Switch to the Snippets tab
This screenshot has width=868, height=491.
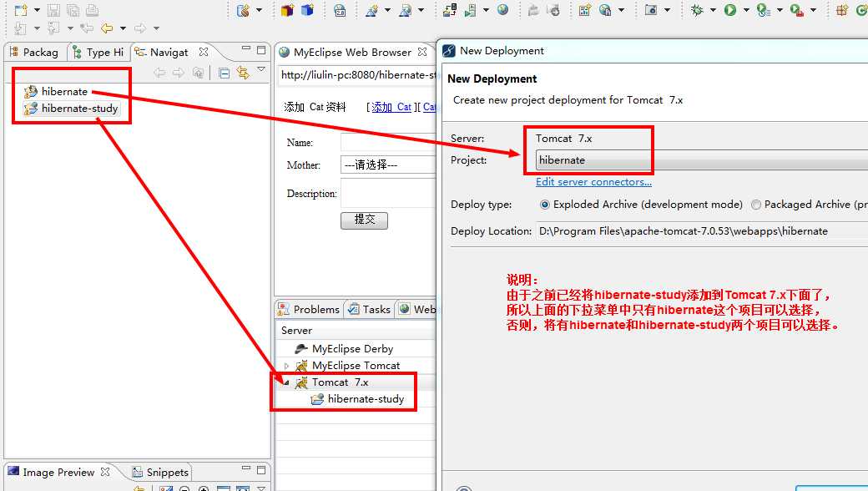(x=160, y=472)
